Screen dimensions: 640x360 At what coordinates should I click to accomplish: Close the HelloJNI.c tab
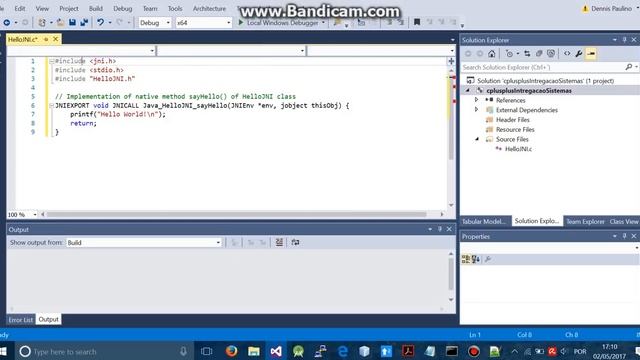(x=56, y=39)
